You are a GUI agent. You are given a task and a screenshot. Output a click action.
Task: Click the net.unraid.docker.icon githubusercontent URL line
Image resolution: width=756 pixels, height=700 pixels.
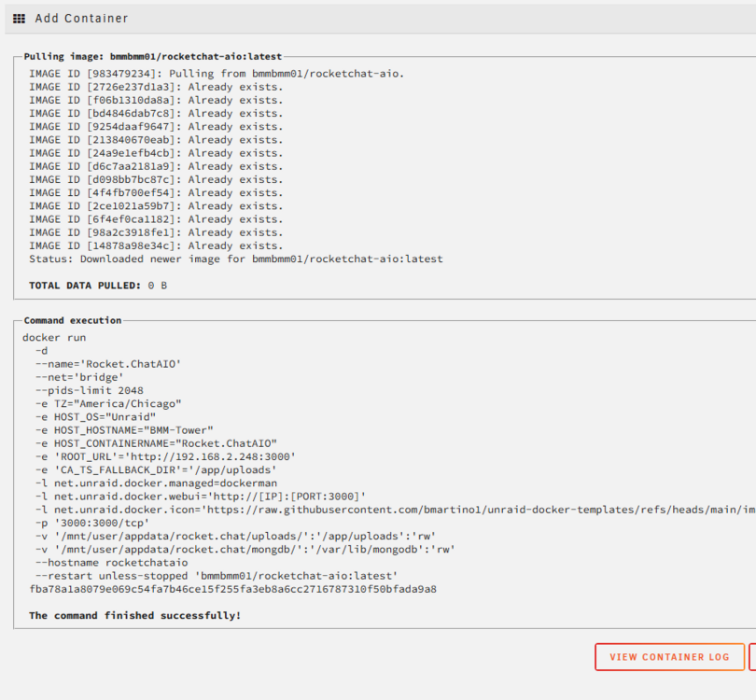coord(396,510)
